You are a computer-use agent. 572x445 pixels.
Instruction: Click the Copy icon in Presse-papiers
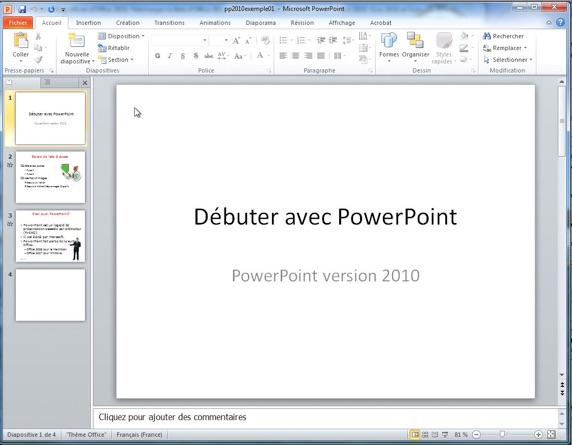38,48
